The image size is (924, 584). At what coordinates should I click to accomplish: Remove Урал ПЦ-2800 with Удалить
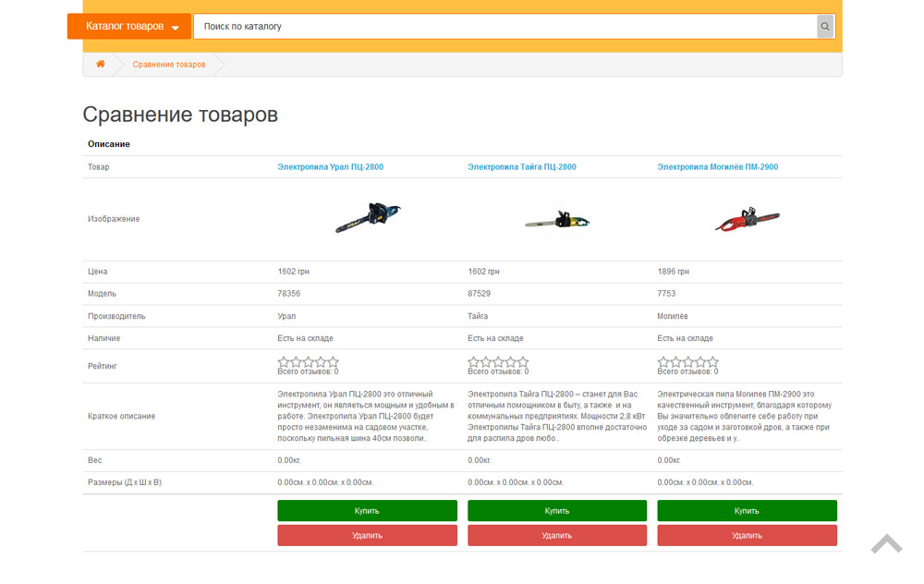[367, 536]
